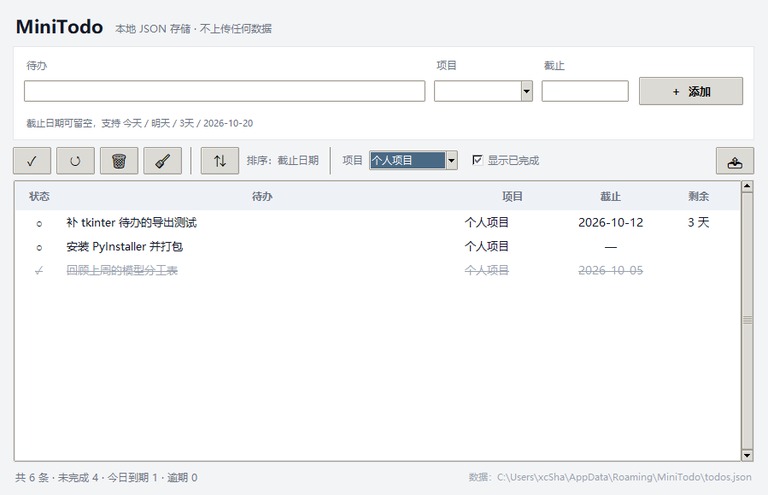This screenshot has height=495, width=768.
Task: Click the list's vertical scrollbar thumb
Action: 747,320
